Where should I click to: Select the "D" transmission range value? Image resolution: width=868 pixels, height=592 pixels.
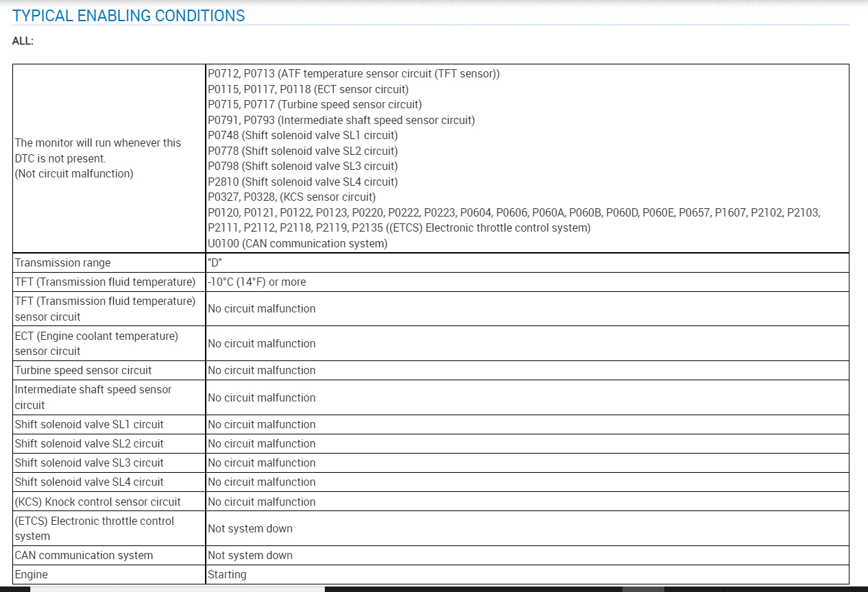pyautogui.click(x=215, y=262)
